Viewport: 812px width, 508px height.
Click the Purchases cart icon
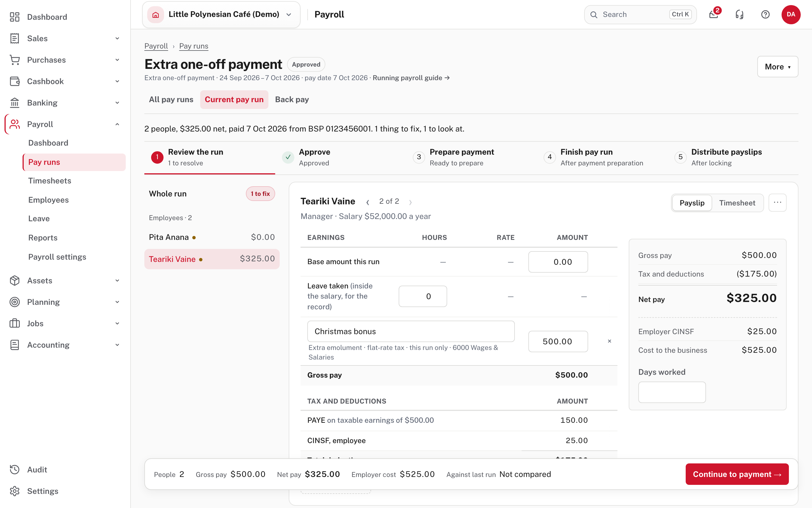point(14,60)
